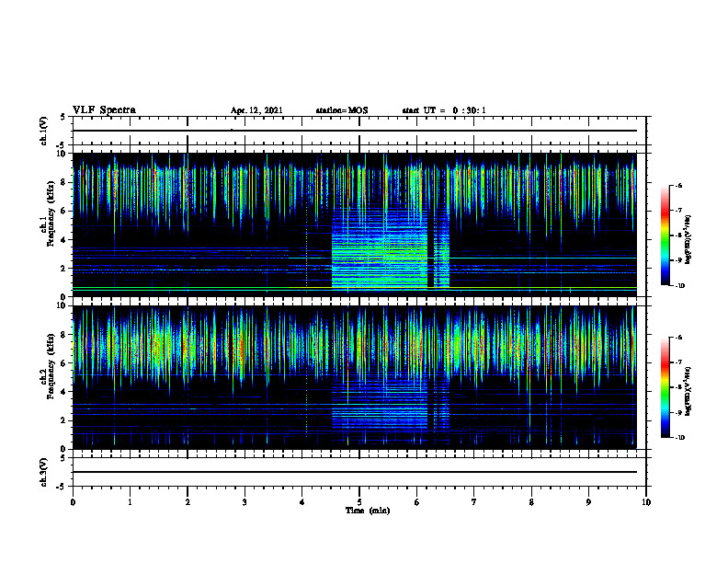Click the "start UT = 0:30:1" header text
This screenshot has height=563, width=728.
tap(444, 110)
